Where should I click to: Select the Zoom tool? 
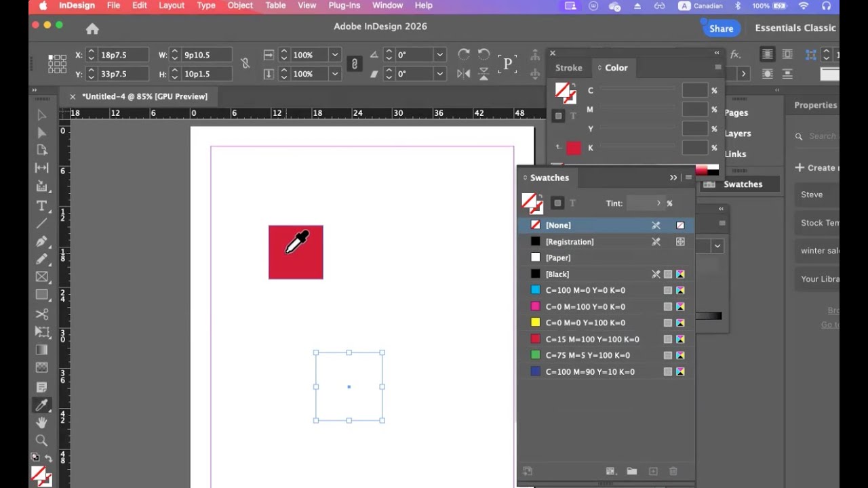[x=42, y=441]
